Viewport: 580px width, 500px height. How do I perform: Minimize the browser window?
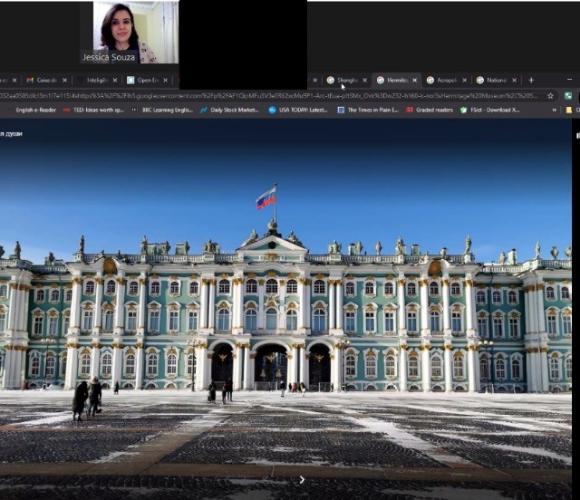569,80
